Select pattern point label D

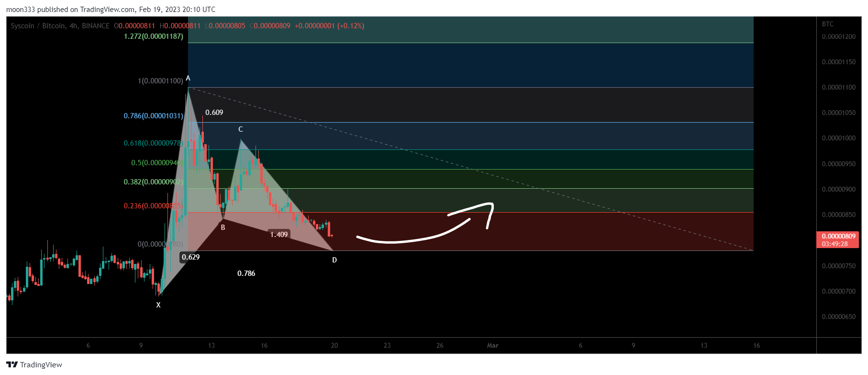pyautogui.click(x=334, y=260)
